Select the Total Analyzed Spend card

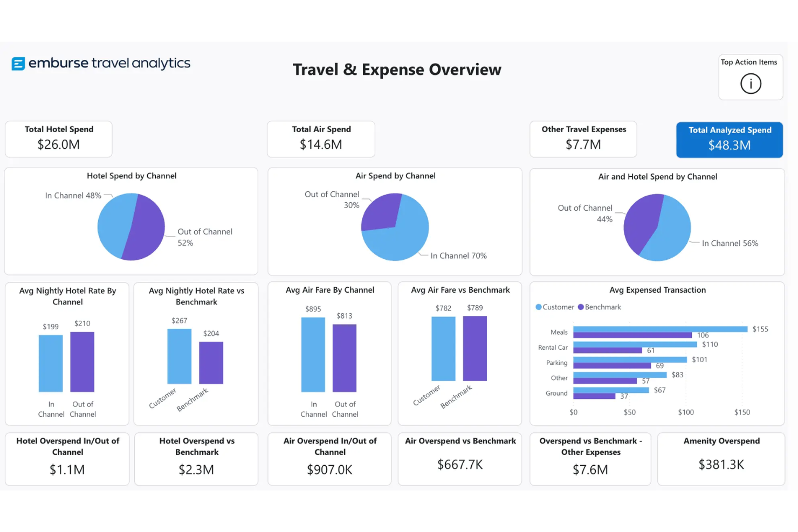pos(729,140)
